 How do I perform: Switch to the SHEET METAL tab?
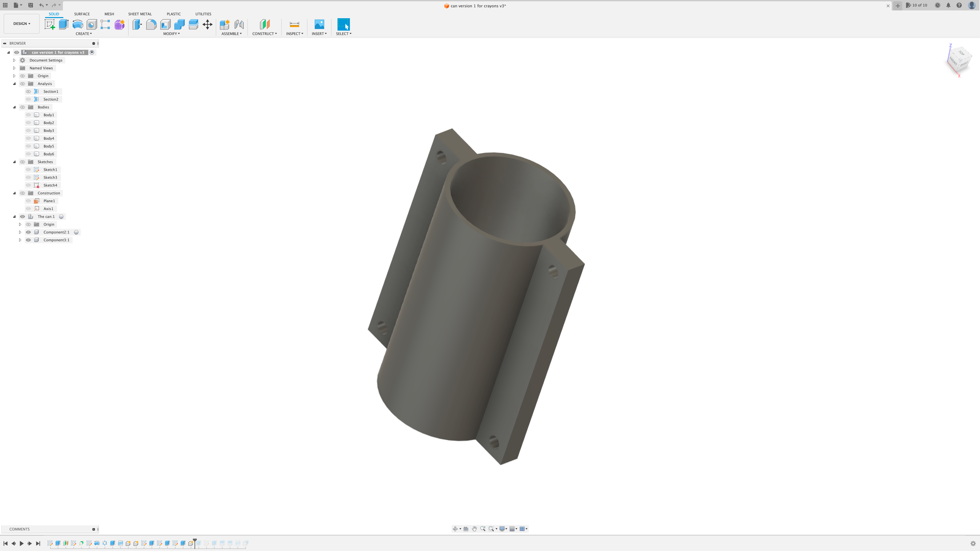pyautogui.click(x=140, y=14)
